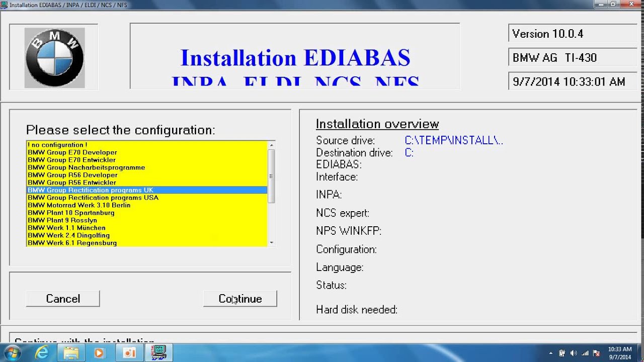Open the volume speaker tray icon
Viewport: 644px width, 362px height.
(574, 353)
